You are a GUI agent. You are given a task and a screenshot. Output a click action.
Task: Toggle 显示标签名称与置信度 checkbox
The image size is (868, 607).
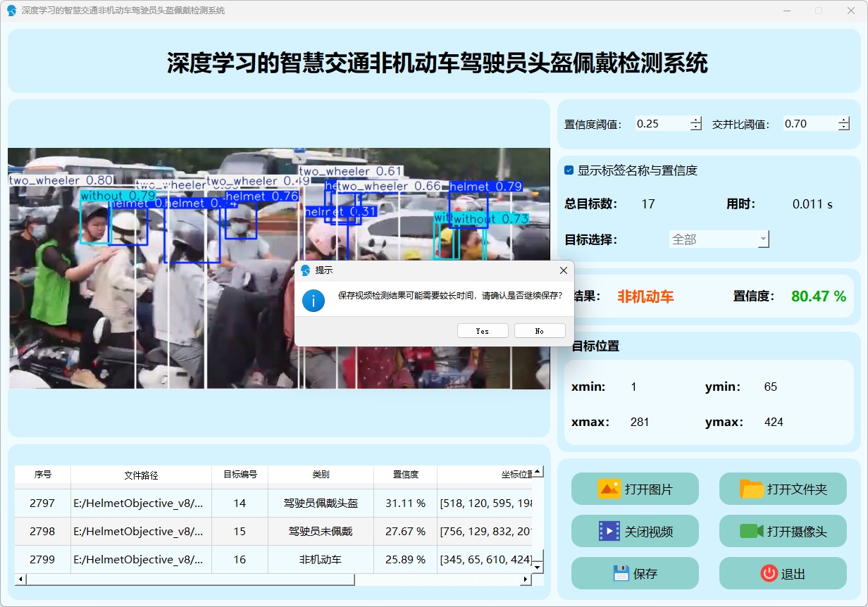[x=569, y=170]
